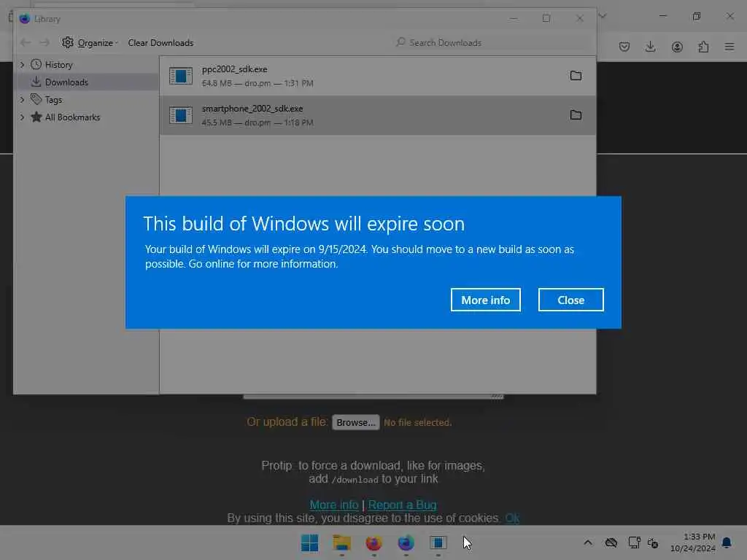747x560 pixels.
Task: Open the installer app taskbar icon
Action: 438,542
